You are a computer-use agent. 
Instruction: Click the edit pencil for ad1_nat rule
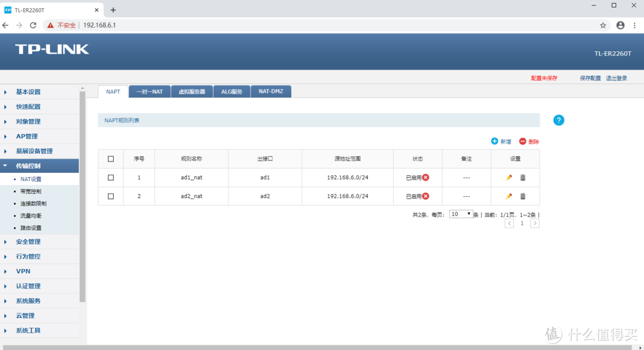click(x=509, y=178)
